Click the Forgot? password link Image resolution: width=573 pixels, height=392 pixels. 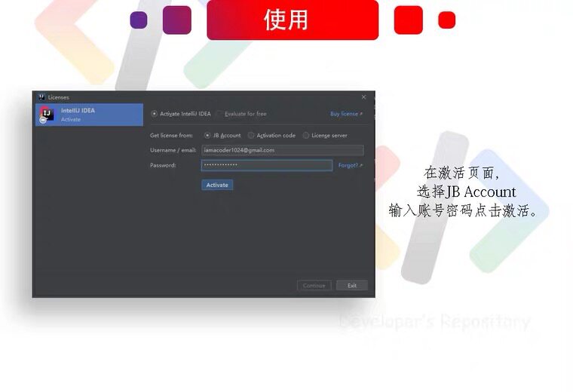[x=350, y=165]
